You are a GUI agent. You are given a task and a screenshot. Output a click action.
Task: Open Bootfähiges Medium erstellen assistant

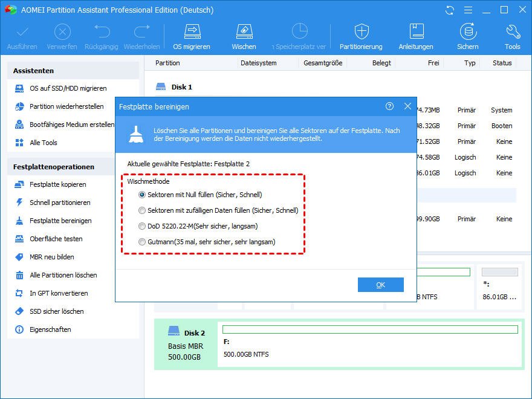(x=65, y=125)
